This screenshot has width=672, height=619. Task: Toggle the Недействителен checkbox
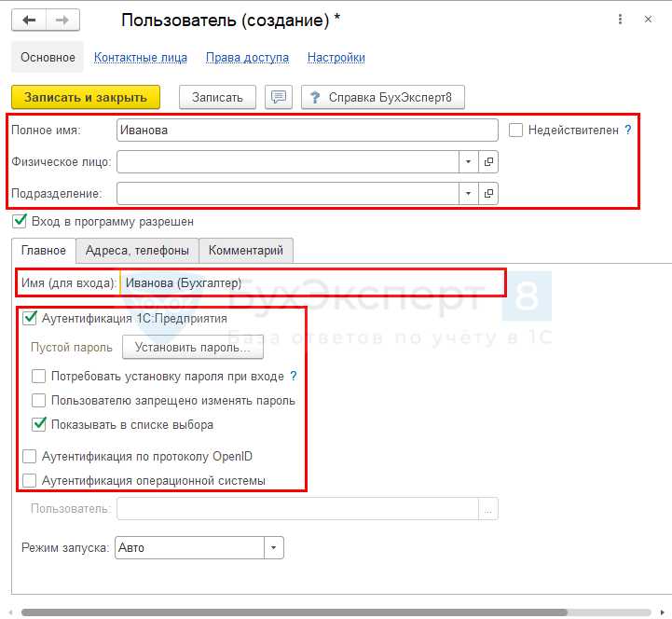coord(515,130)
